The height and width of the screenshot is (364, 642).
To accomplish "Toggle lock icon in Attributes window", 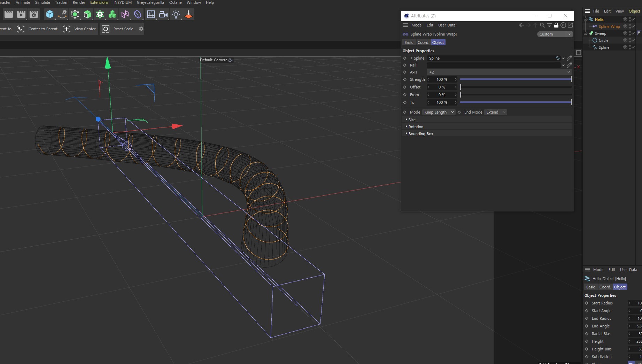I will [x=556, y=25].
